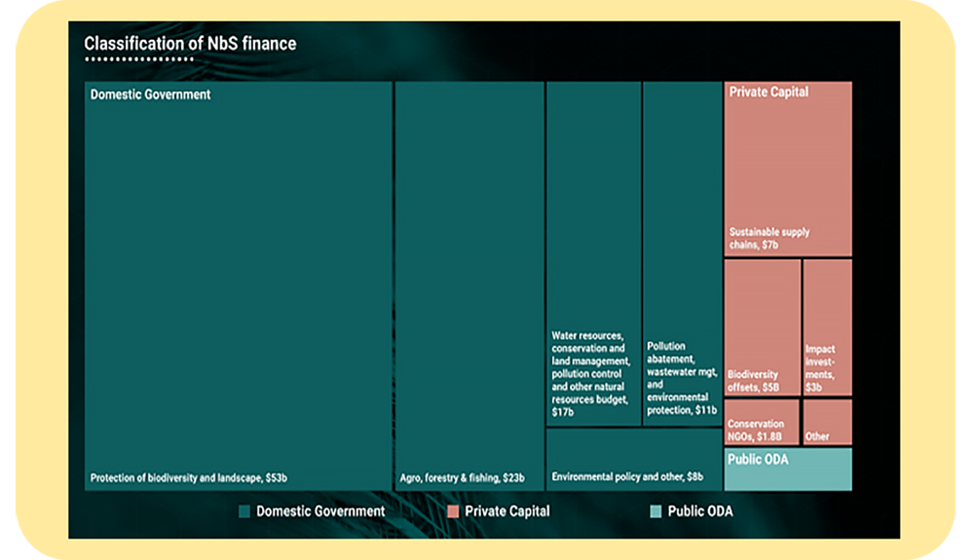The image size is (974, 560).
Task: Click the Domestic Government legend color swatch
Action: [244, 511]
